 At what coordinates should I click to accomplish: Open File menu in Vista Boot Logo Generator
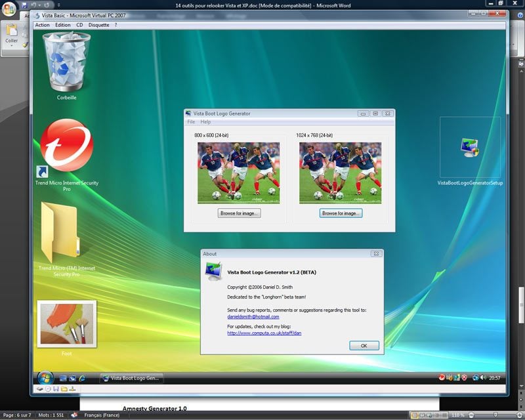(191, 122)
